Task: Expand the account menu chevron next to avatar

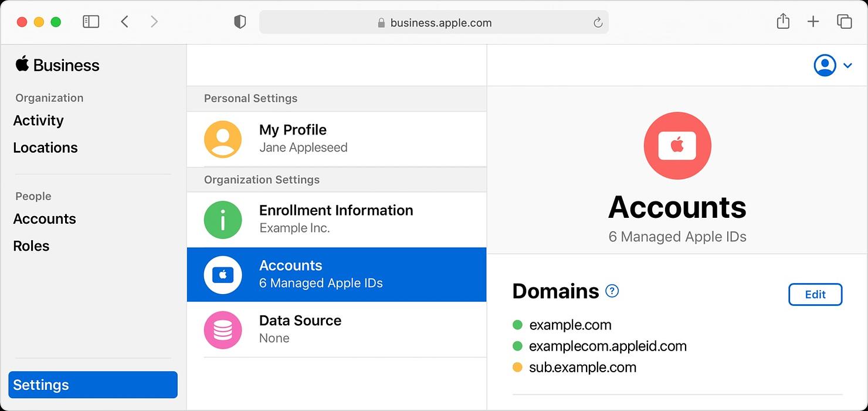Action: 847,65
